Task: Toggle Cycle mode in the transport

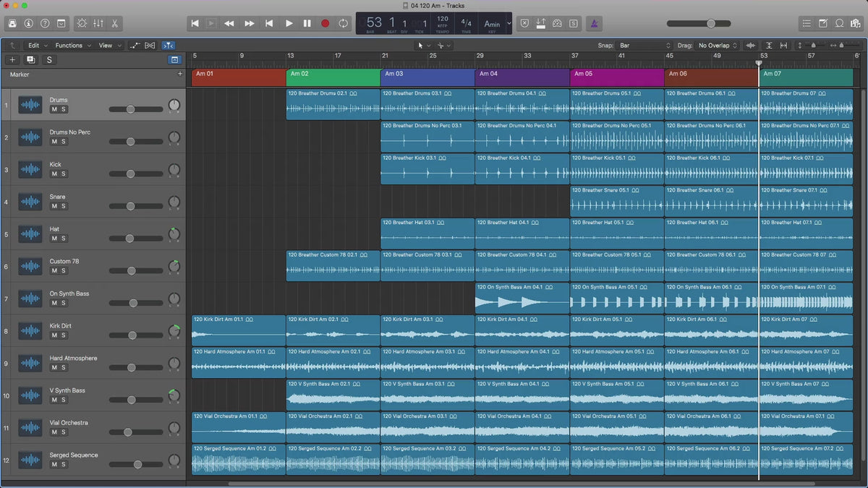Action: tap(343, 23)
